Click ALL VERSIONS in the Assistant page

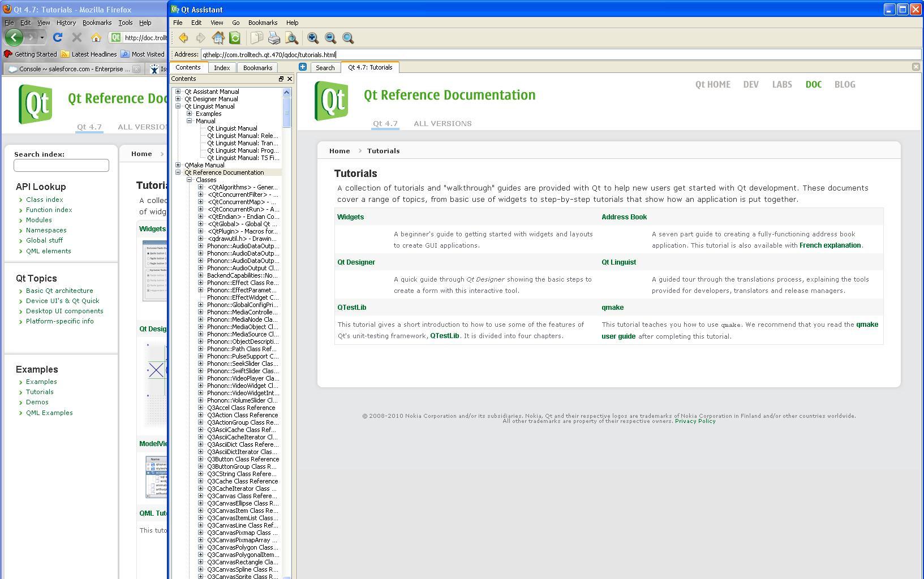tap(442, 123)
